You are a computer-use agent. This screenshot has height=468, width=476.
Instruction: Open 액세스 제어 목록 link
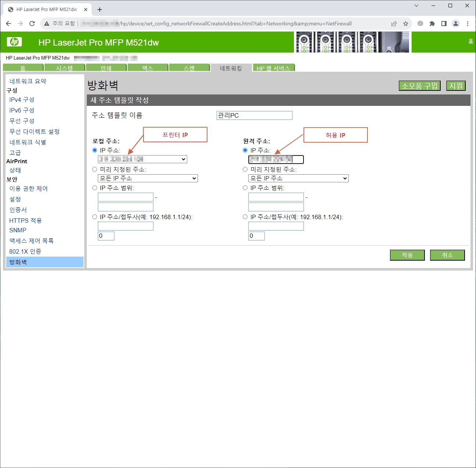coord(32,241)
